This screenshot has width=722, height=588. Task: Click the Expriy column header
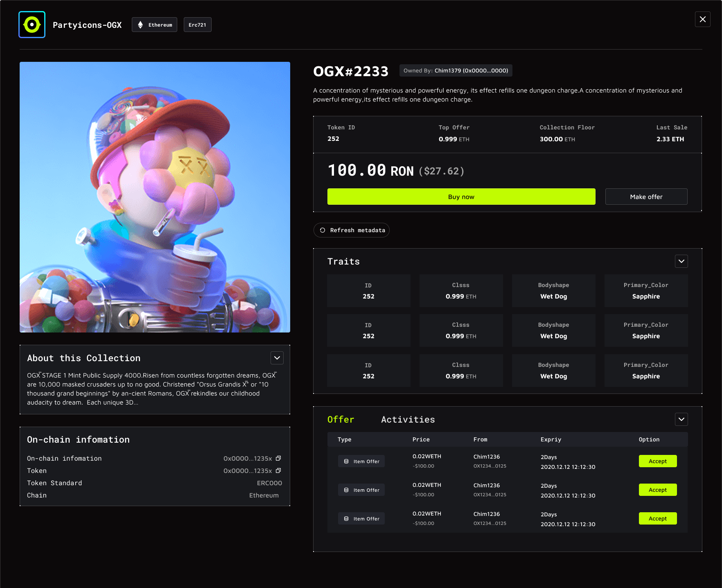pos(551,439)
